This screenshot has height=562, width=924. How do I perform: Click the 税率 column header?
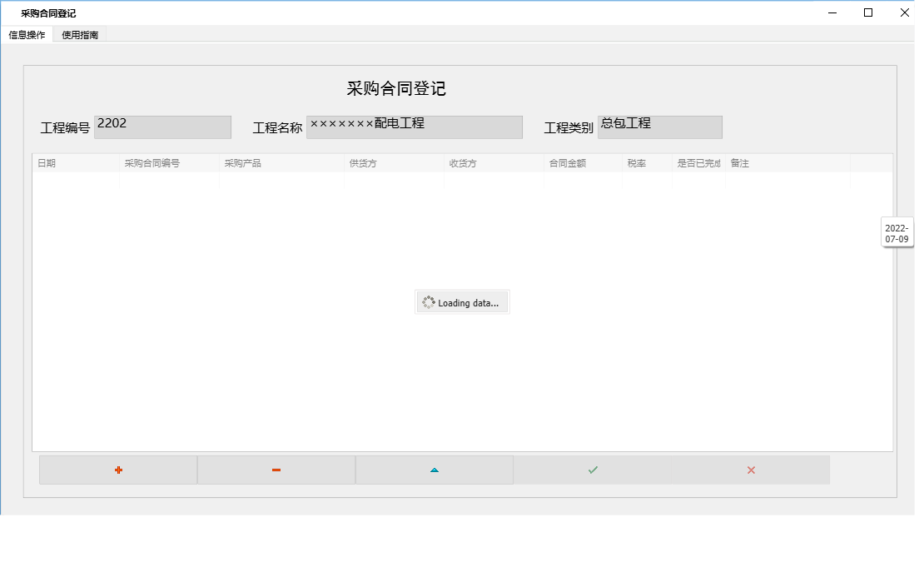[x=638, y=163]
